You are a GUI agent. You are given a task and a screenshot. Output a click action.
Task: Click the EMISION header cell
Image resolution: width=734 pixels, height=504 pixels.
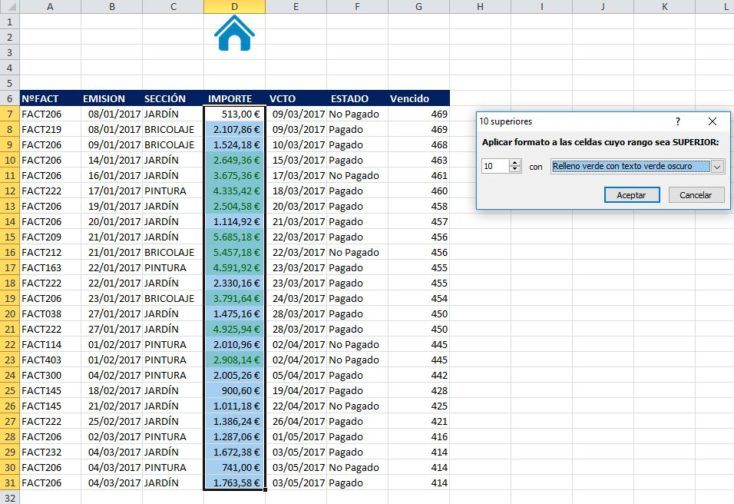111,99
